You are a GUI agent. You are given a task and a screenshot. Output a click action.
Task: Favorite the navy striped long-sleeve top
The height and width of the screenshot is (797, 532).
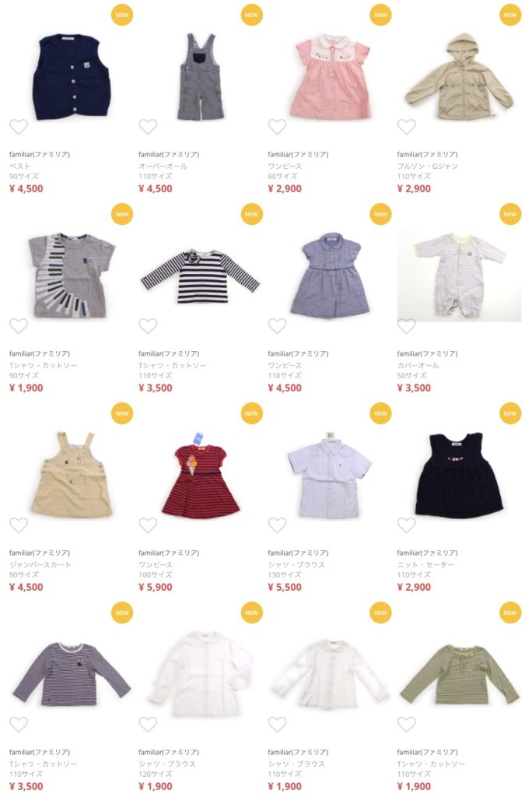coord(148,325)
